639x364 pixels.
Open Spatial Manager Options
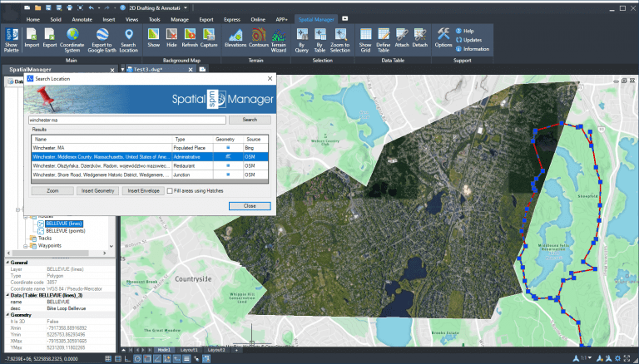pos(443,38)
